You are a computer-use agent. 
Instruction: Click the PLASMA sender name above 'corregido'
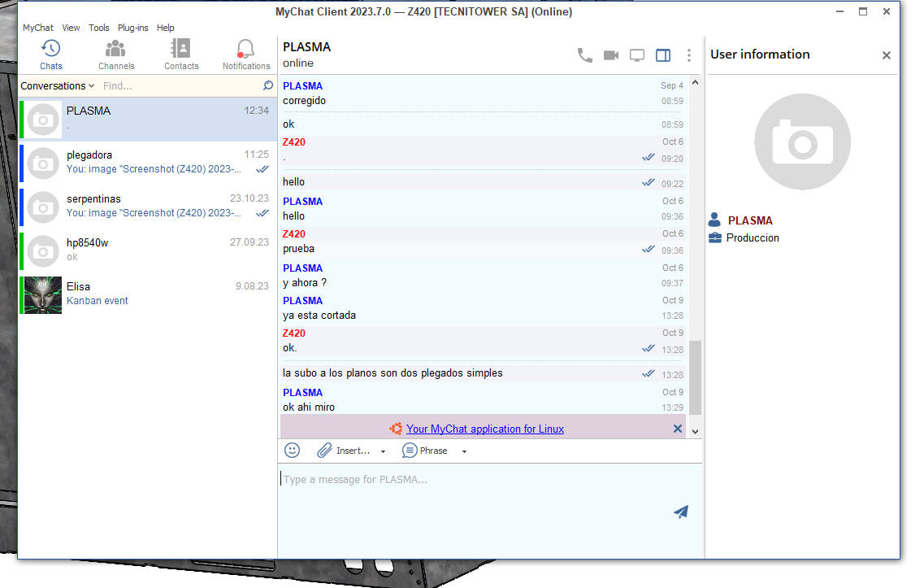(x=302, y=86)
